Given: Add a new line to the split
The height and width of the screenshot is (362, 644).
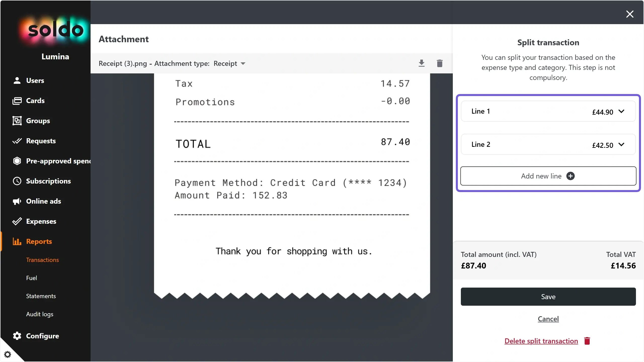Looking at the screenshot, I should click(548, 176).
